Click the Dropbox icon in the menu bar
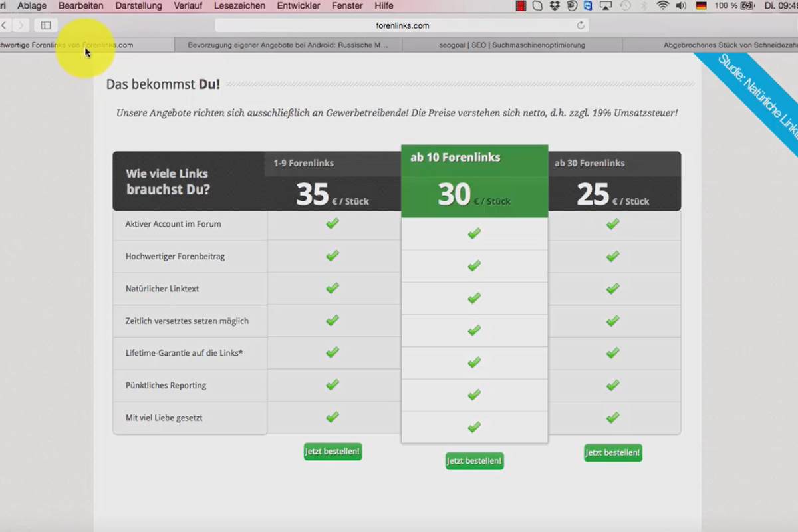Screen dimensions: 798x532 tap(555, 6)
